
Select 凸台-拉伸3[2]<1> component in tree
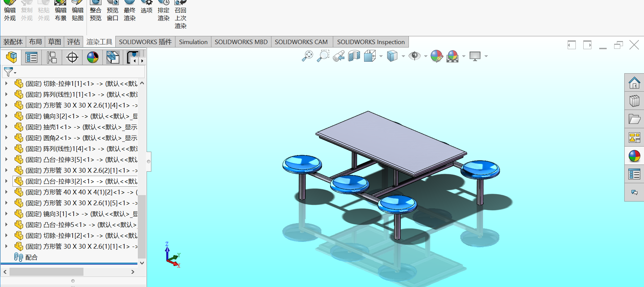pyautogui.click(x=75, y=181)
